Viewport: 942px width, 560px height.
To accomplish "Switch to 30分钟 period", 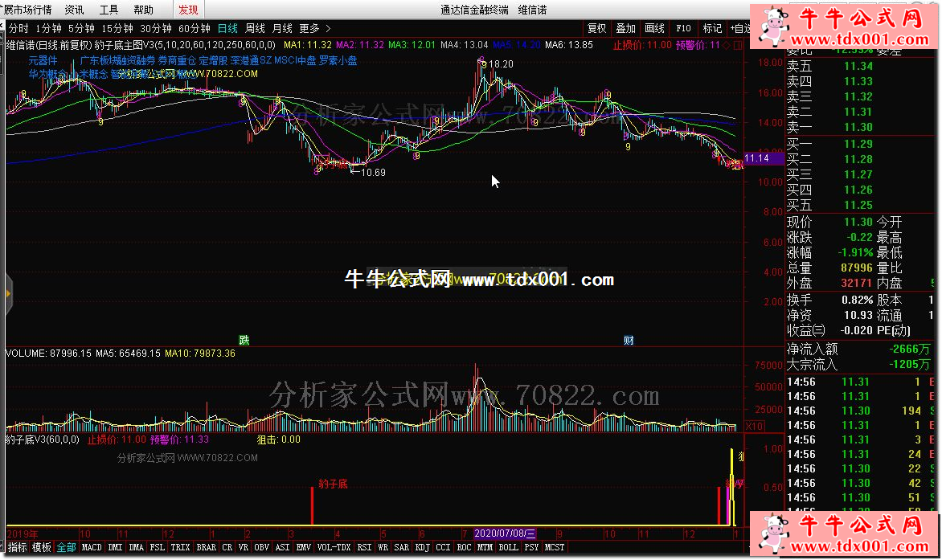I will (156, 28).
